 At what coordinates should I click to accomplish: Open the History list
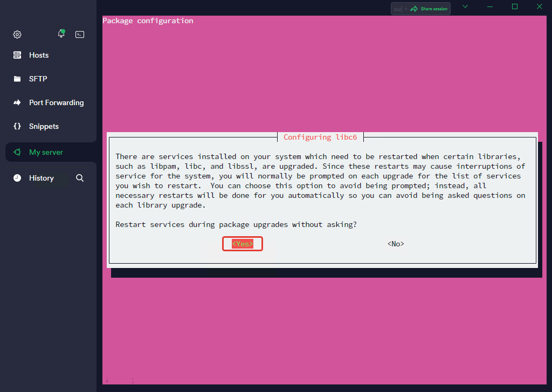click(41, 178)
